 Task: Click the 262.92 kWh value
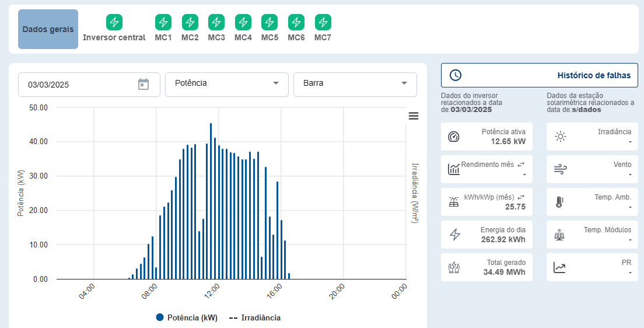pos(503,240)
